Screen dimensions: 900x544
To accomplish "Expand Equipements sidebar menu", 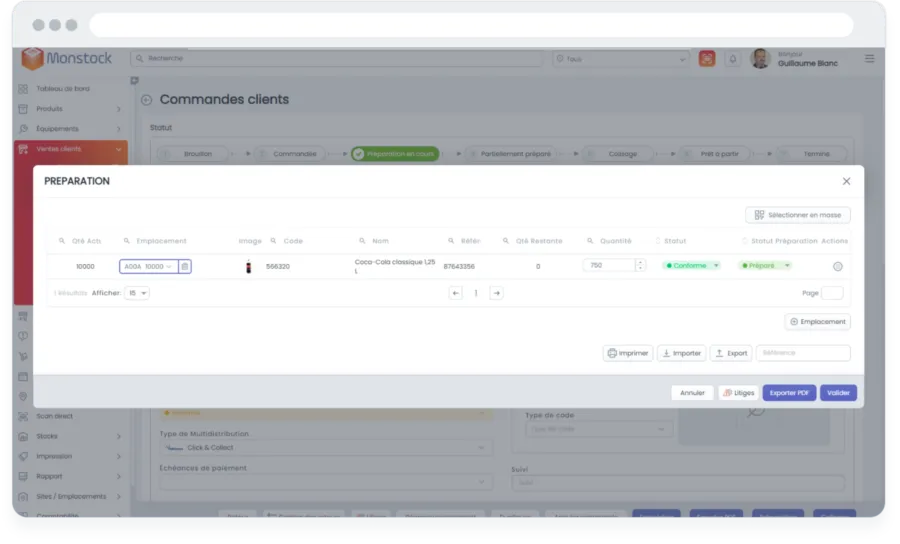I will [70, 129].
